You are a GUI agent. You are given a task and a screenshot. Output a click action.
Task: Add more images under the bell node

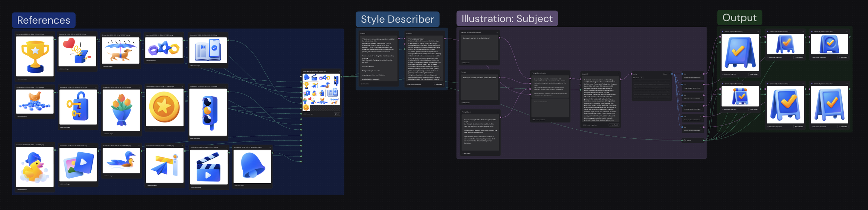(239, 186)
